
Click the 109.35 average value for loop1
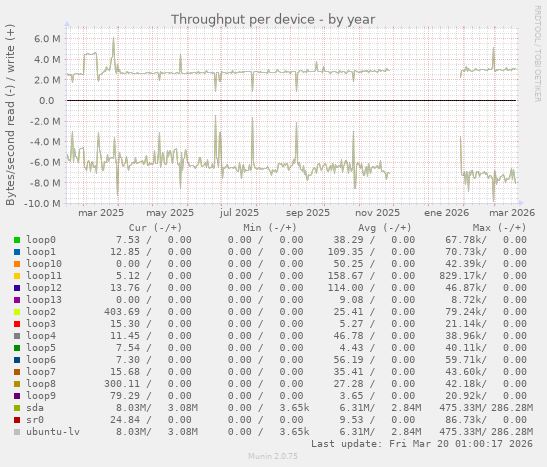(345, 252)
